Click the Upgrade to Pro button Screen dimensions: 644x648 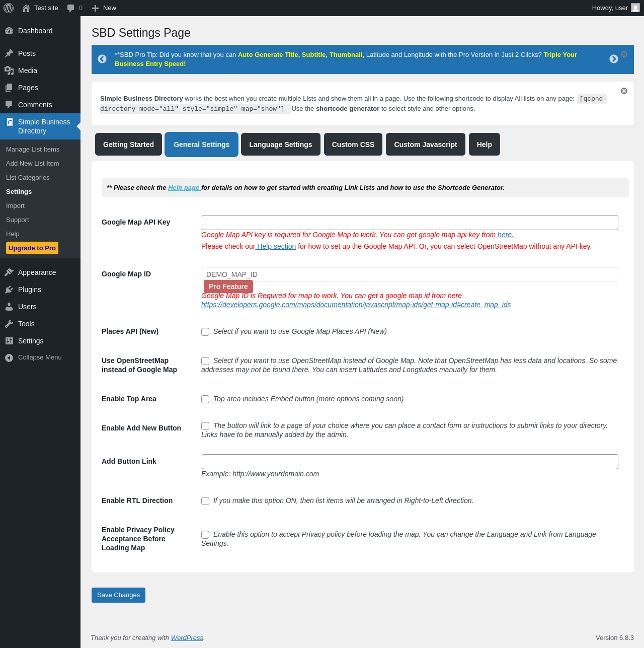pos(32,248)
